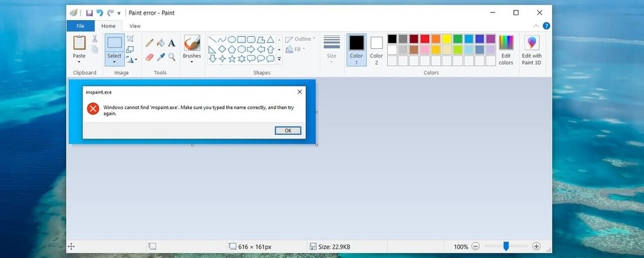The height and width of the screenshot is (258, 644).
Task: Click the Paste clipboard icon
Action: pos(79,43)
